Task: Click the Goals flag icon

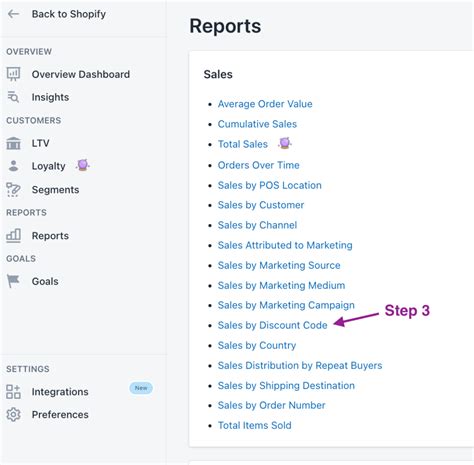Action: coord(13,281)
